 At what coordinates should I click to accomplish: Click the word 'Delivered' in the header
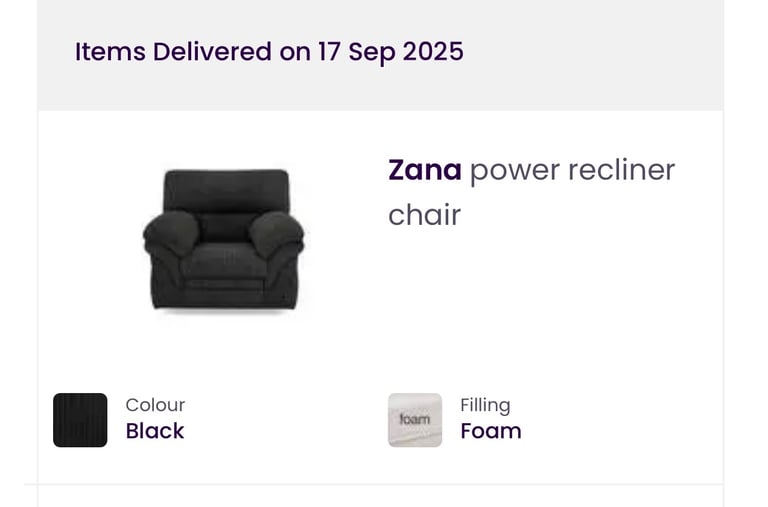click(x=212, y=52)
